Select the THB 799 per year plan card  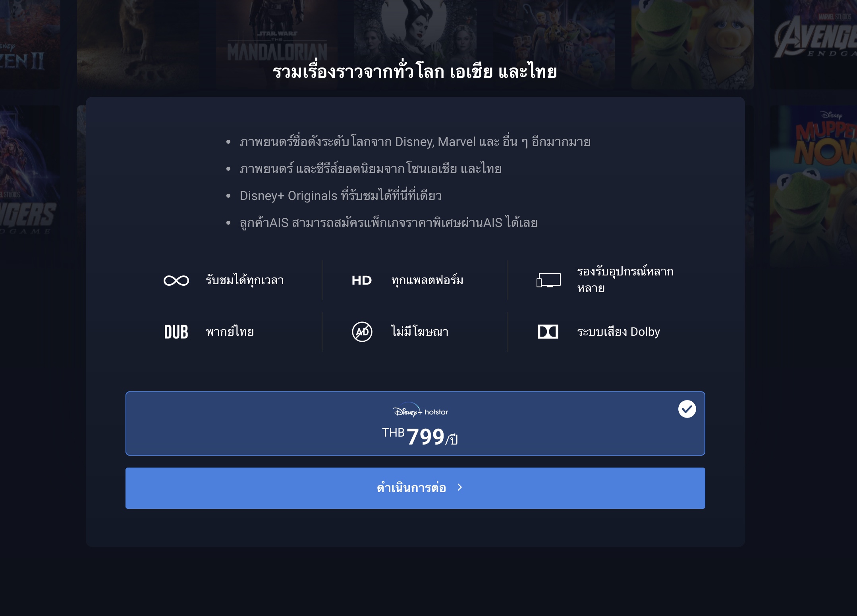click(x=415, y=423)
